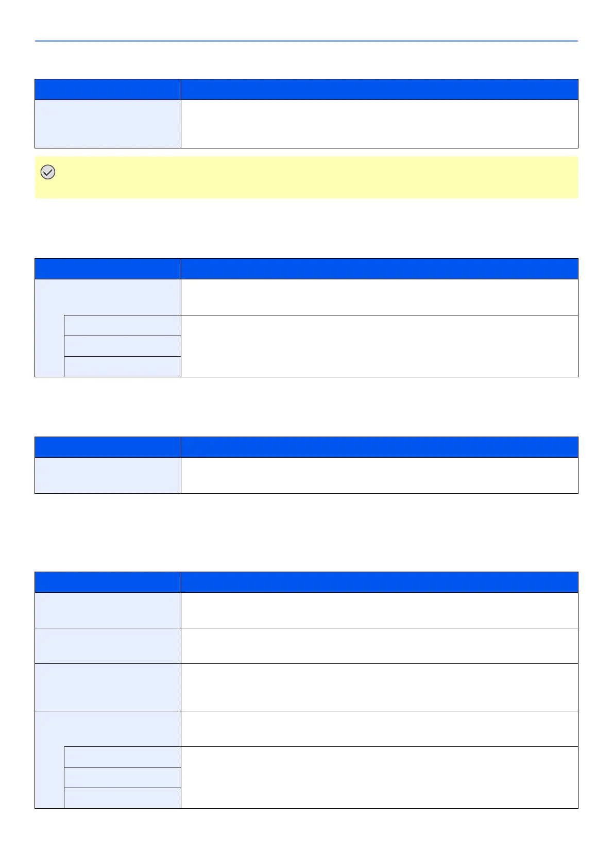Viewport: 613px width, 868px height.
Task: Select fourth table's wide blue header cell
Action: (379, 582)
